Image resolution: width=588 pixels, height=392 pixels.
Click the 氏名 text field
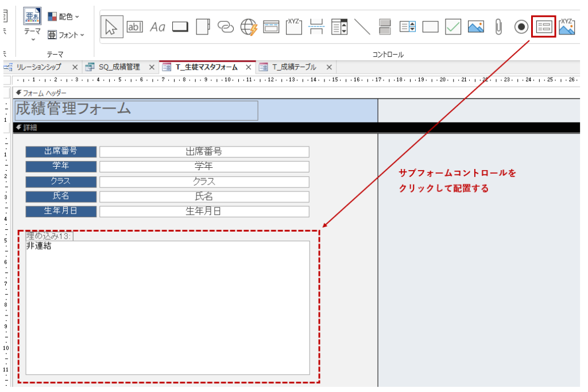[204, 196]
